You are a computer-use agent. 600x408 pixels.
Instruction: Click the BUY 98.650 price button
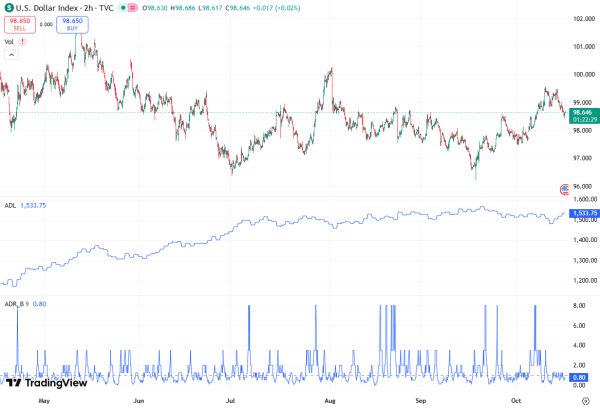click(x=71, y=24)
